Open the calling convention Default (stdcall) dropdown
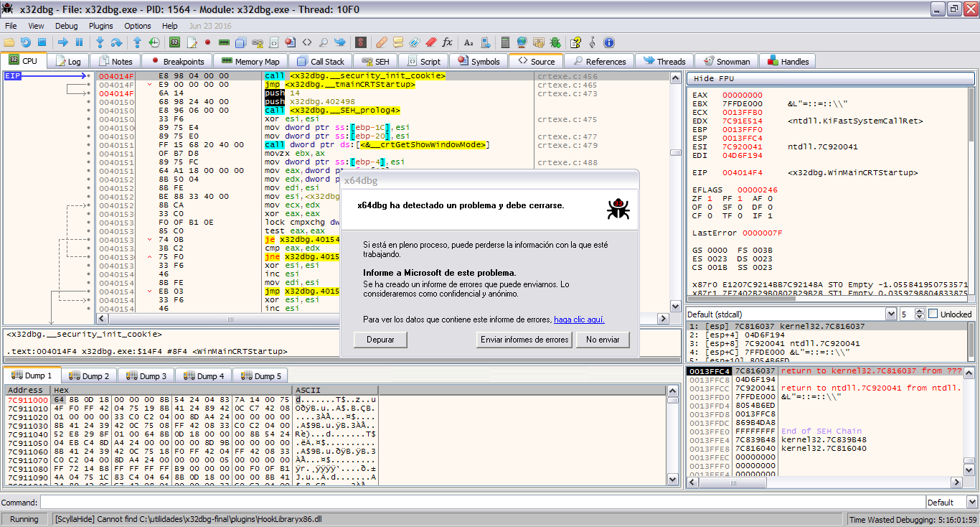Viewport: 980px width, 527px height. [x=890, y=314]
